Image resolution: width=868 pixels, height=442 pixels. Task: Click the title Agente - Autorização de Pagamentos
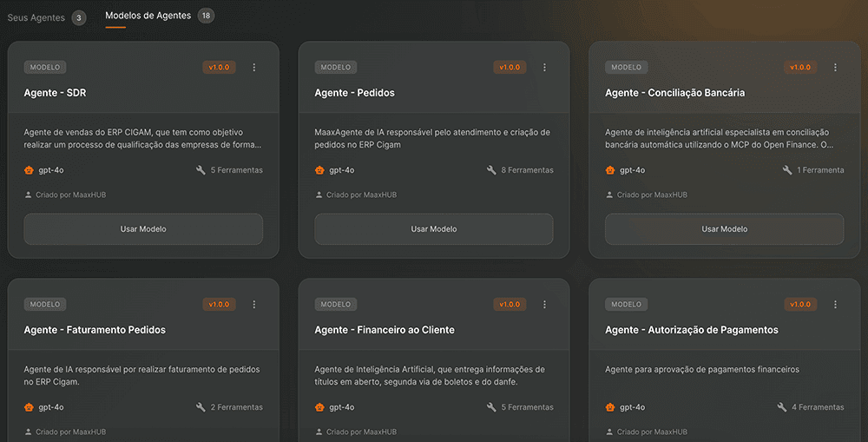click(x=692, y=330)
